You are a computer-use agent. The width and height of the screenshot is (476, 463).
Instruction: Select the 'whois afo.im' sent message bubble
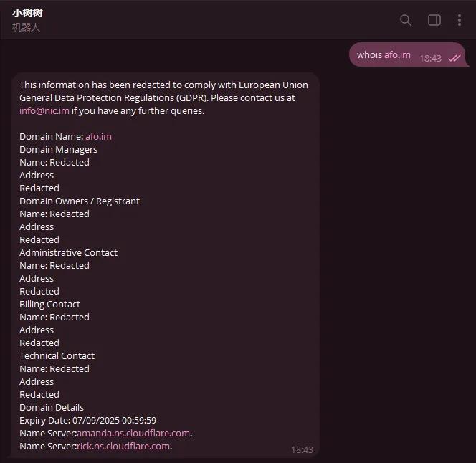coord(406,54)
